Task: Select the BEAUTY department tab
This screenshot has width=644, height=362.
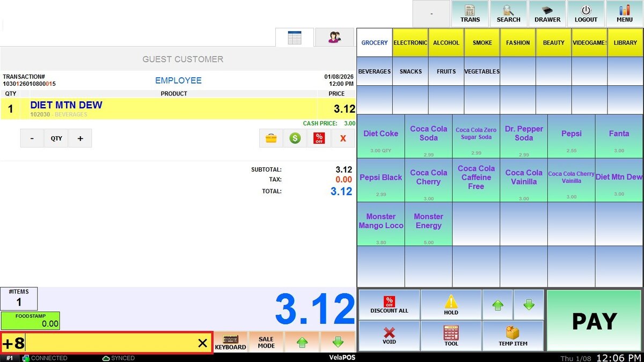Action: [x=553, y=42]
